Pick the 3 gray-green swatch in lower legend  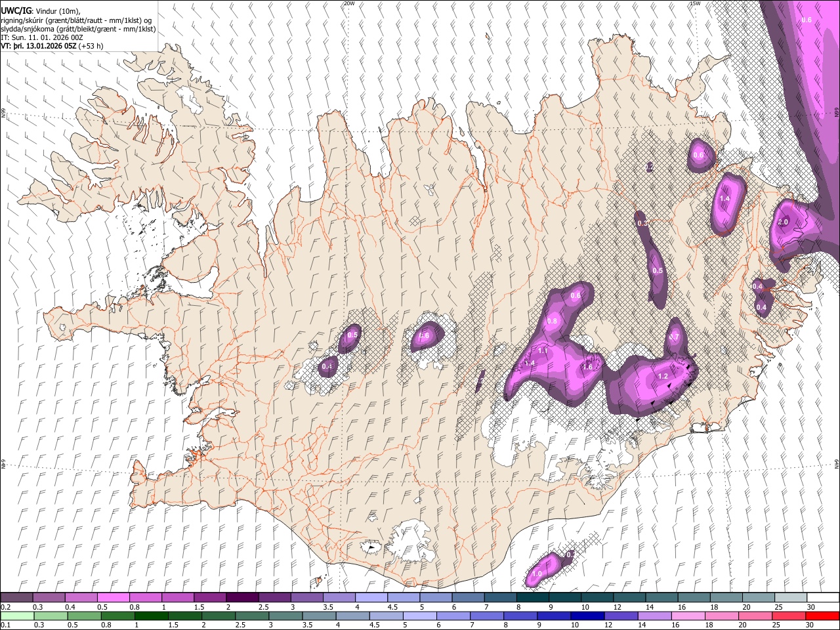tap(285, 616)
